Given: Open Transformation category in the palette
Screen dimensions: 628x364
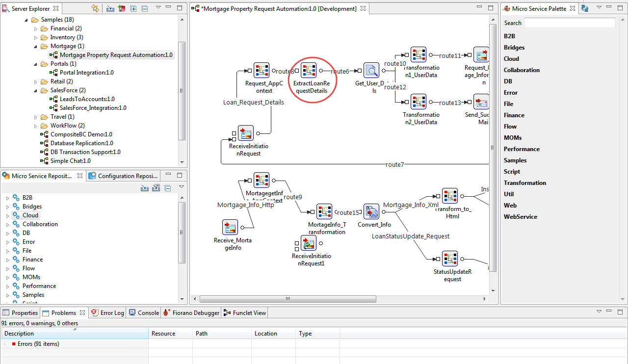Looking at the screenshot, I should (x=525, y=183).
